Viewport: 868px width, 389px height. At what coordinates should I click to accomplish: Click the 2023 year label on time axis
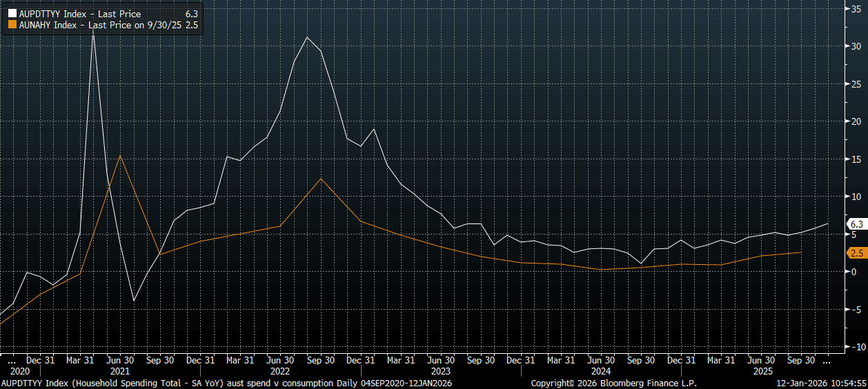(440, 371)
